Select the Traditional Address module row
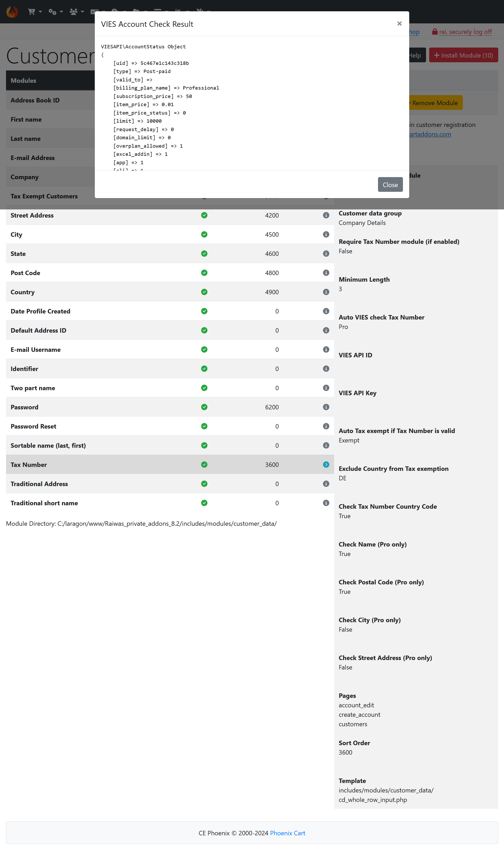This screenshot has height=850, width=504. [x=170, y=484]
